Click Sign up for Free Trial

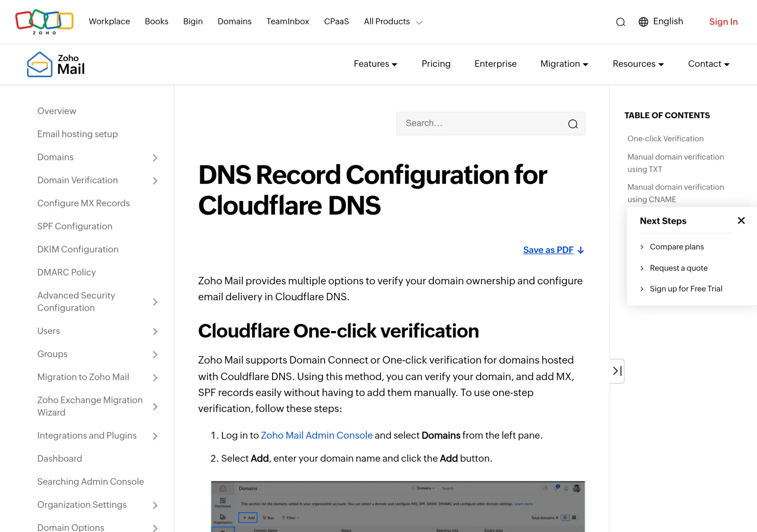coord(686,289)
